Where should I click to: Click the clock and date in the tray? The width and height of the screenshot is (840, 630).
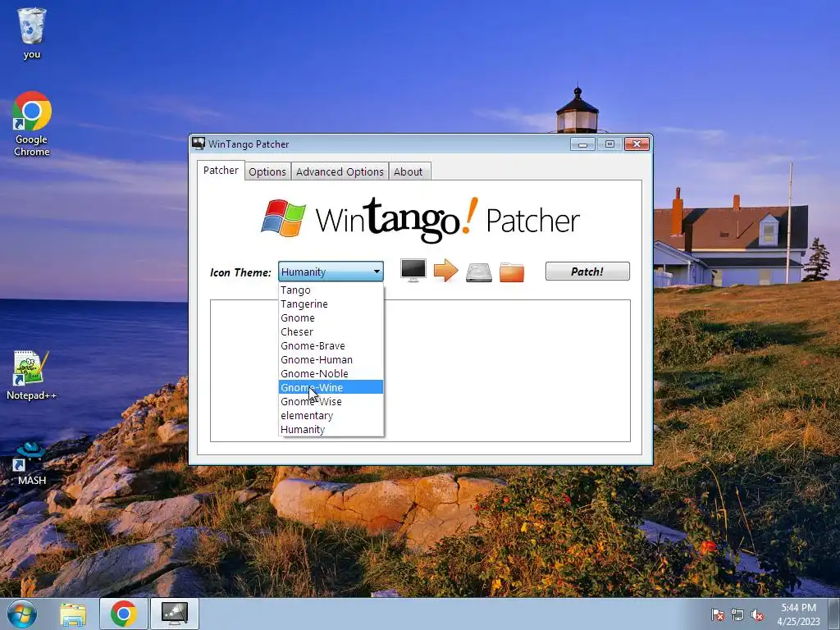coord(798,614)
